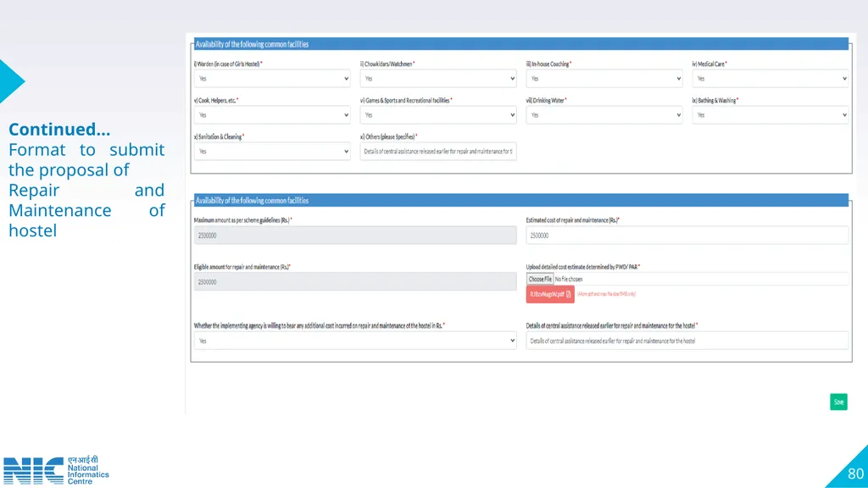
Task: Click the page number 80
Action: point(855,474)
